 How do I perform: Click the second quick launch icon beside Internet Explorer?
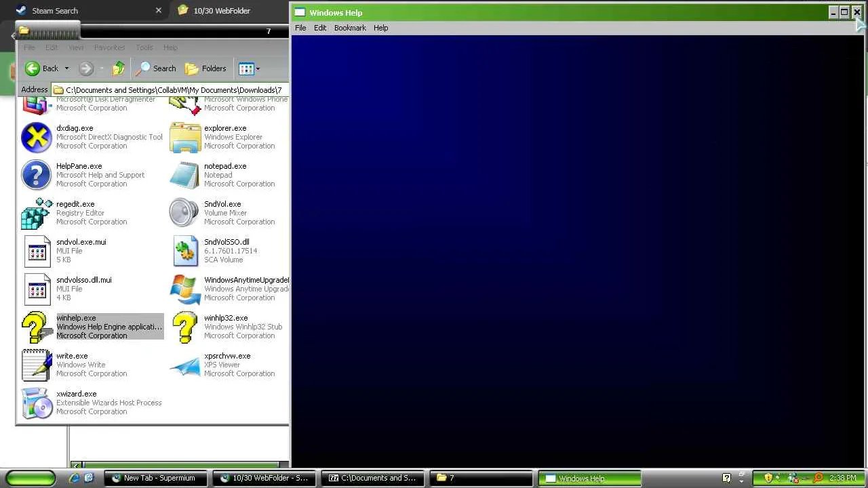coord(89,478)
